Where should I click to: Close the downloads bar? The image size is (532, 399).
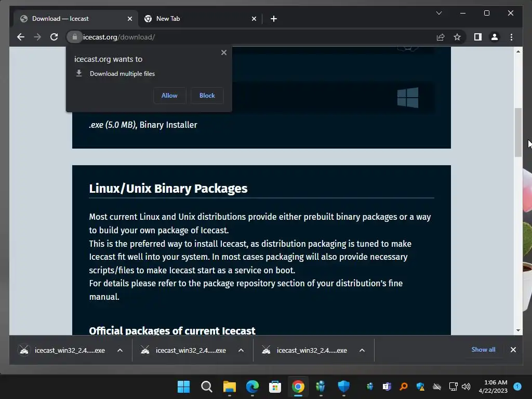513,350
